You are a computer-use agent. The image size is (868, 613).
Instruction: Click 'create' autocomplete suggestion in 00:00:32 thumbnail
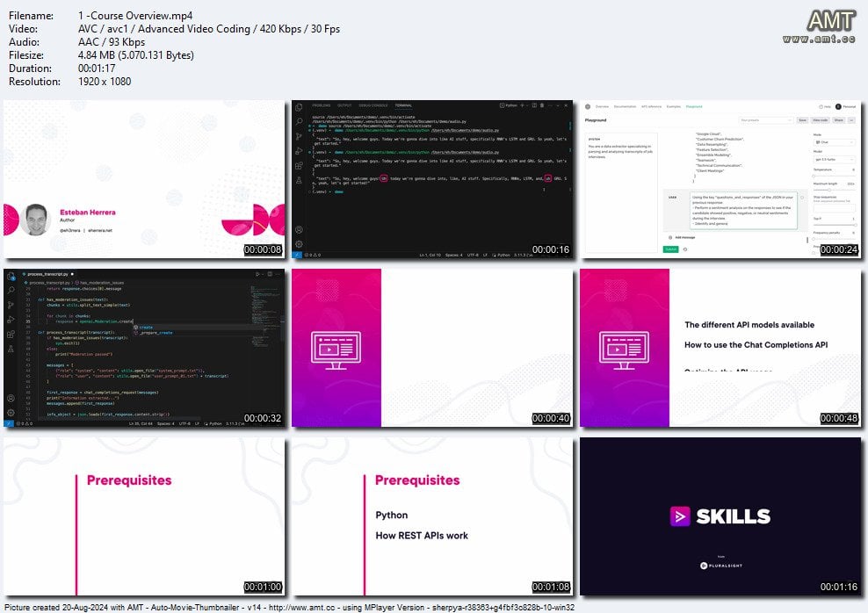(x=146, y=327)
